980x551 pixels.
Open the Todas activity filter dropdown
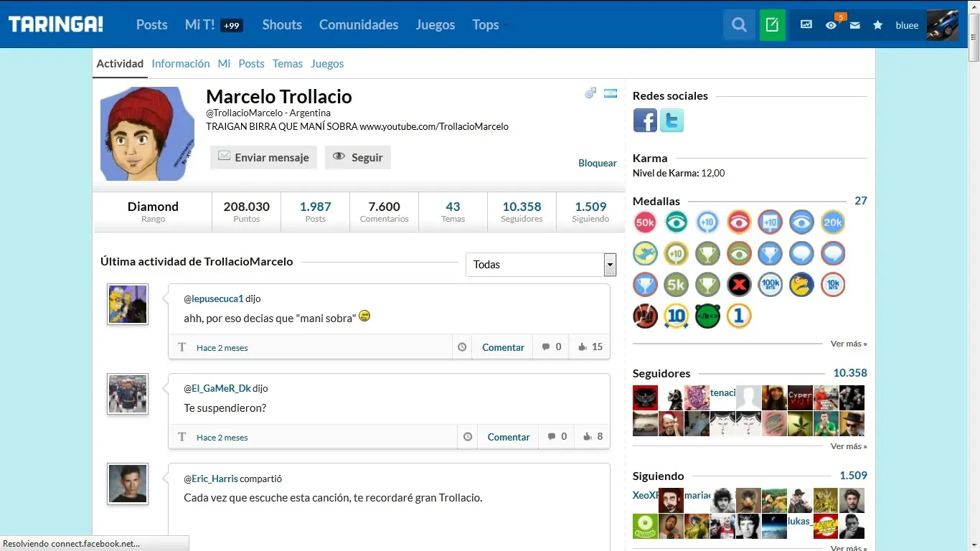541,265
